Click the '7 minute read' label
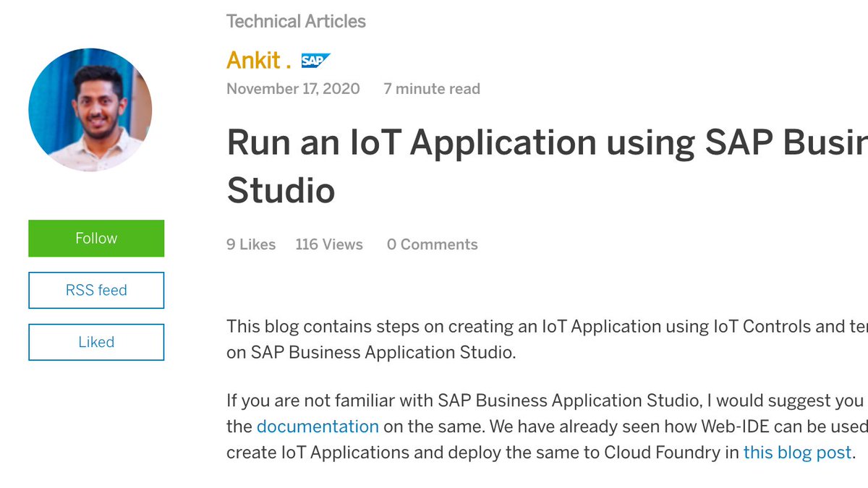 (x=431, y=88)
